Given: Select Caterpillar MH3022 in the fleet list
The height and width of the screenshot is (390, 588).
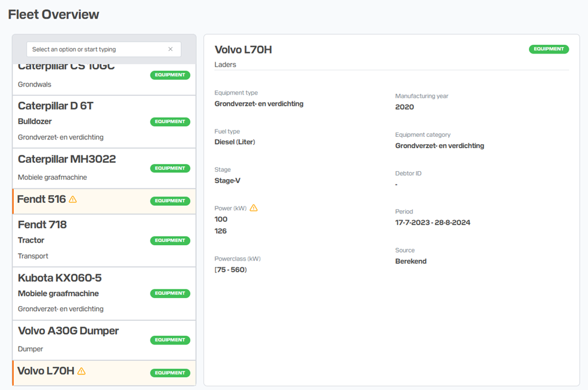Looking at the screenshot, I should (x=105, y=169).
